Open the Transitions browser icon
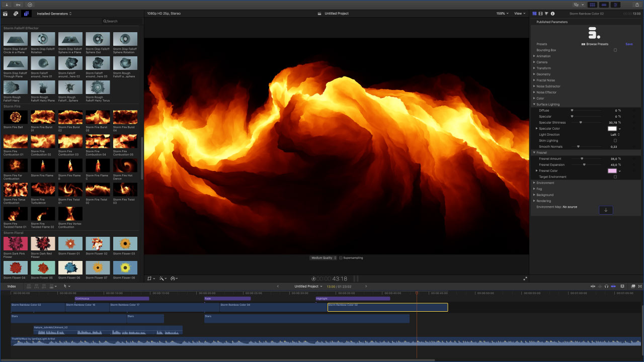Screen dimensions: 644x362 click(x=640, y=286)
